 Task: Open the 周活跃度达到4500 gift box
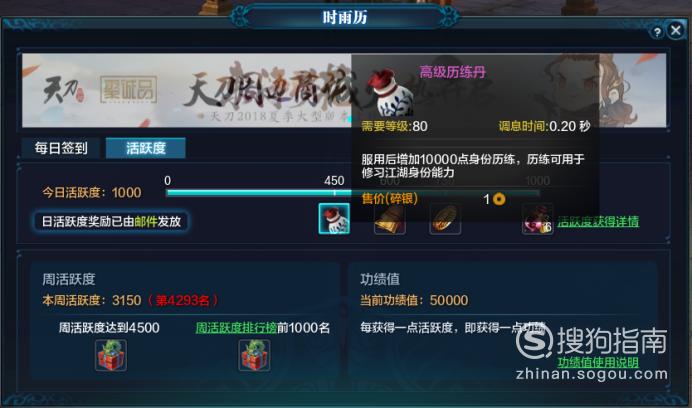(111, 355)
